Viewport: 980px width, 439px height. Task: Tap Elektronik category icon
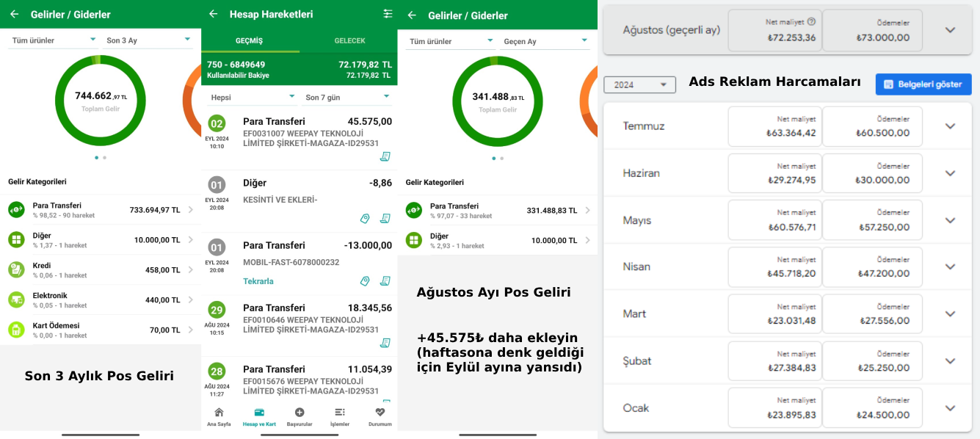[16, 300]
